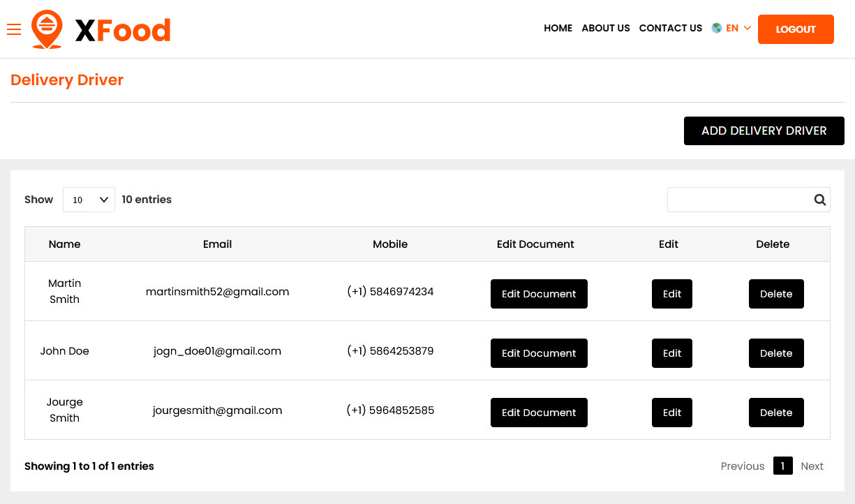
Task: Click the search magnifier icon
Action: pyautogui.click(x=819, y=200)
